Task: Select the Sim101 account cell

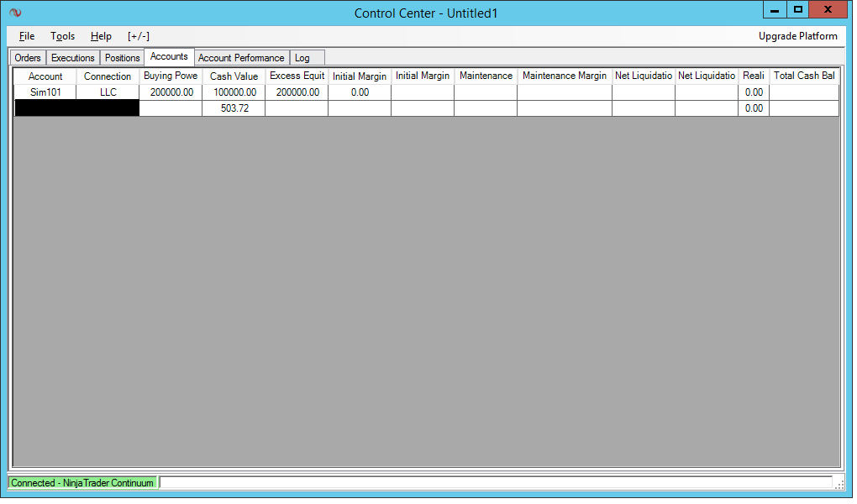Action: coord(45,92)
